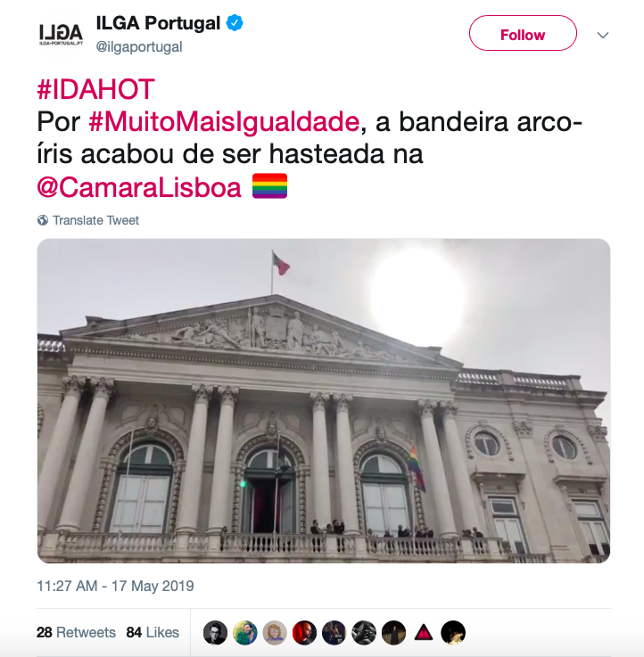644x657 pixels.
Task: Open the #IDAHOT hashtag
Action: [96, 89]
